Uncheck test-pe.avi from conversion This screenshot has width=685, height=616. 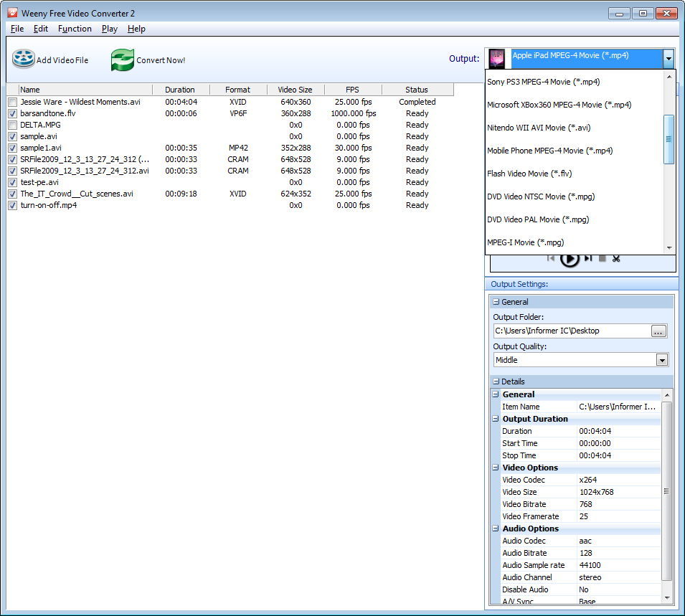click(12, 182)
